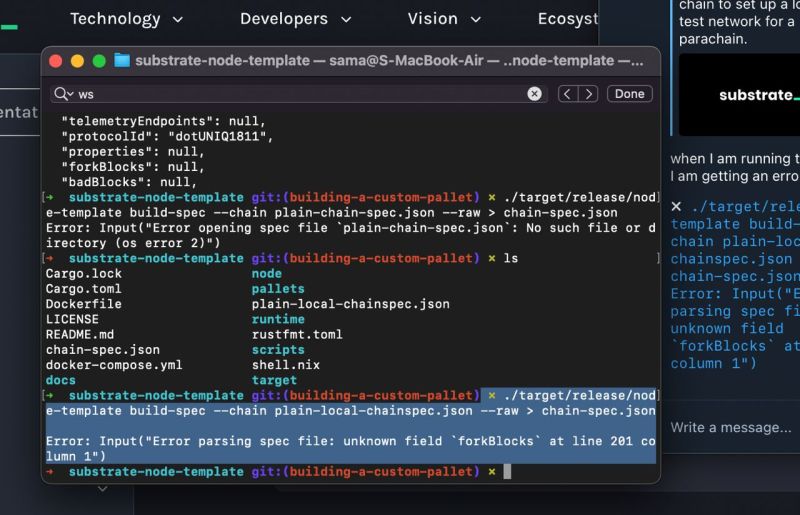
Task: Click the 'pallets' directory in ls listing
Action: (278, 289)
